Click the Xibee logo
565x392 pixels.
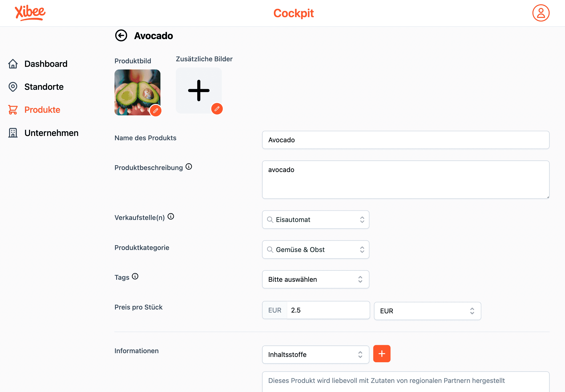(30, 13)
